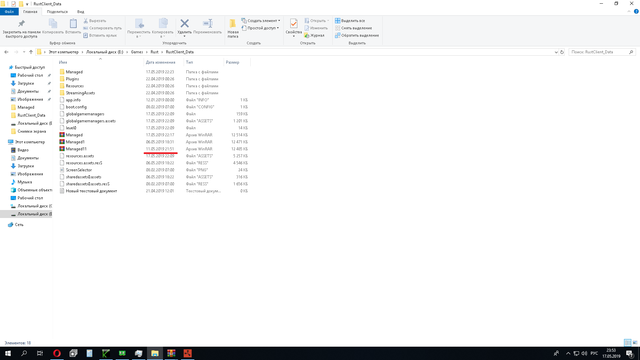640x360 pixels.
Task: Click Этот компьютер breadcrumb in address bar
Action: coord(63,52)
